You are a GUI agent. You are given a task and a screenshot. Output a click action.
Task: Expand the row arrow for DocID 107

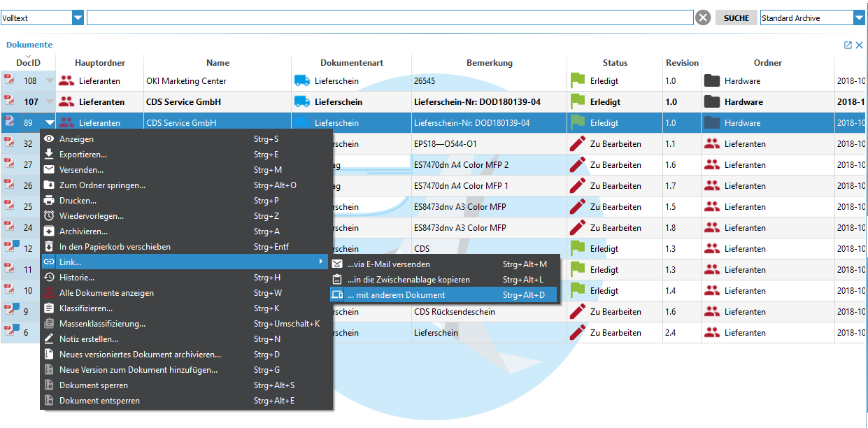[x=50, y=102]
